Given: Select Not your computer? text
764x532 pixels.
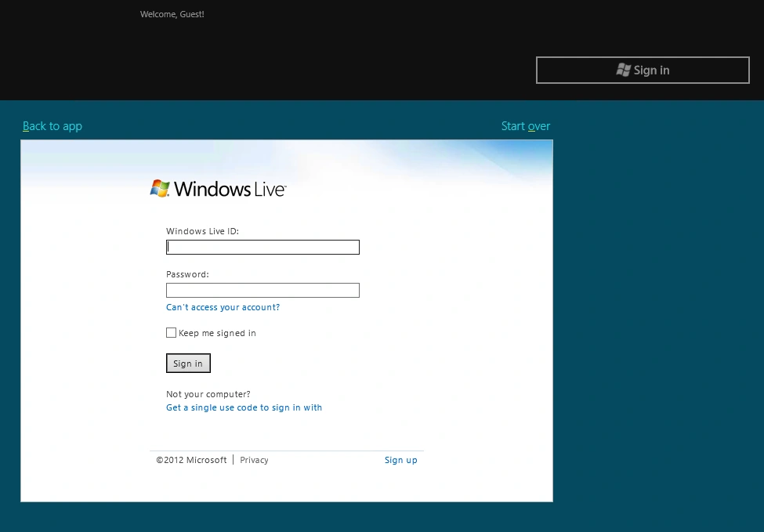Looking at the screenshot, I should click(208, 394).
